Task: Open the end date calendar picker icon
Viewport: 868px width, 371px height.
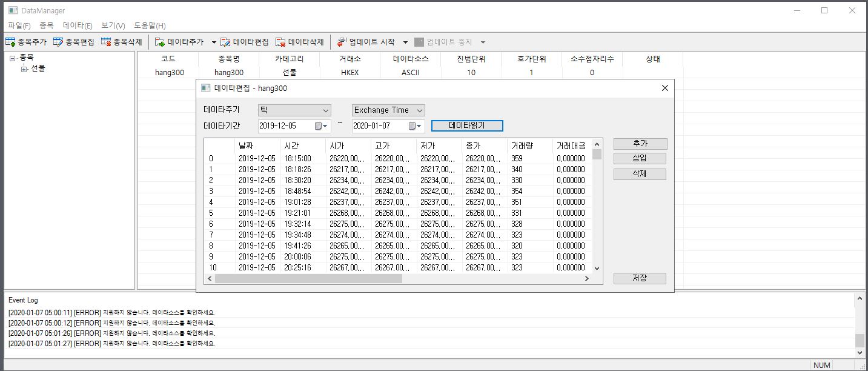Action: (414, 126)
